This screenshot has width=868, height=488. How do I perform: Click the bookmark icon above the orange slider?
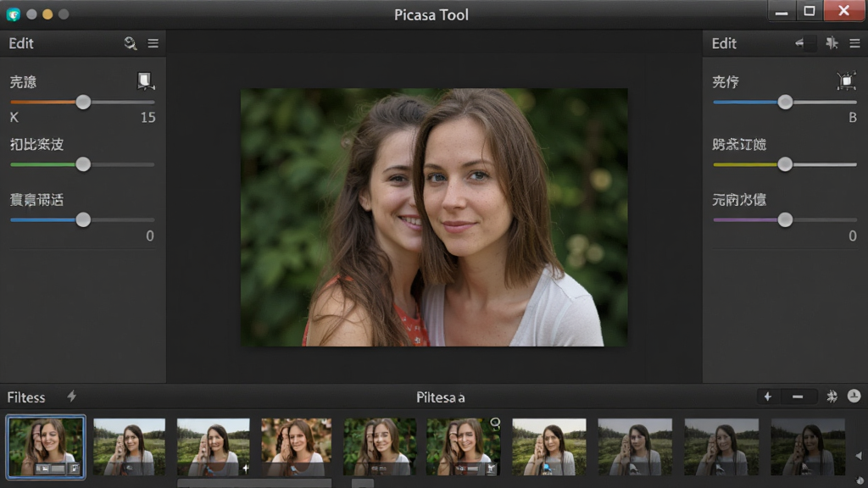point(146,80)
